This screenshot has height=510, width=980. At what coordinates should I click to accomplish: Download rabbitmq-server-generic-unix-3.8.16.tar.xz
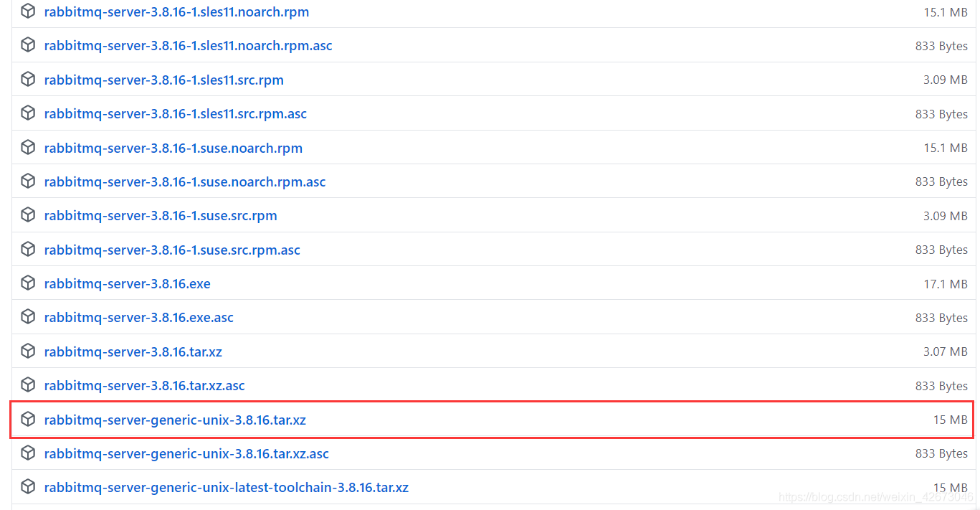[x=175, y=420]
